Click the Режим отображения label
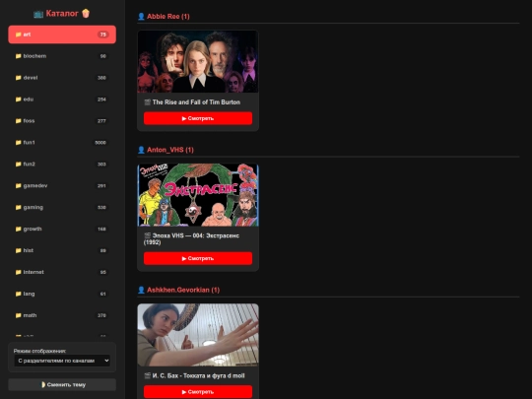The width and height of the screenshot is (532, 399). point(39,351)
